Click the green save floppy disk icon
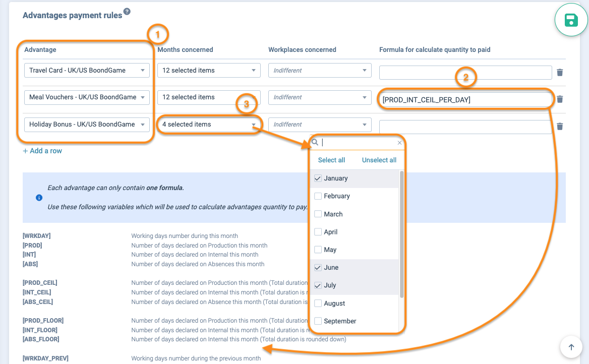589x364 pixels. (x=571, y=20)
